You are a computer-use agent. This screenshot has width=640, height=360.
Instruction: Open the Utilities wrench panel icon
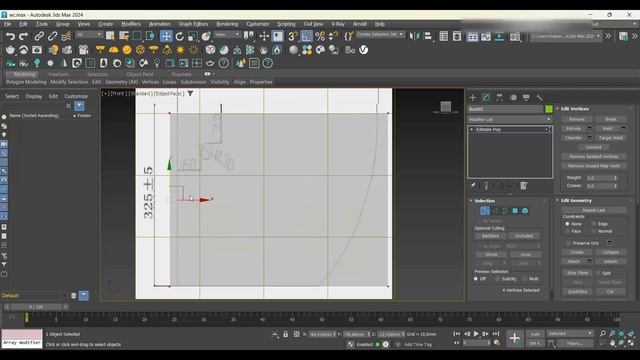click(540, 98)
